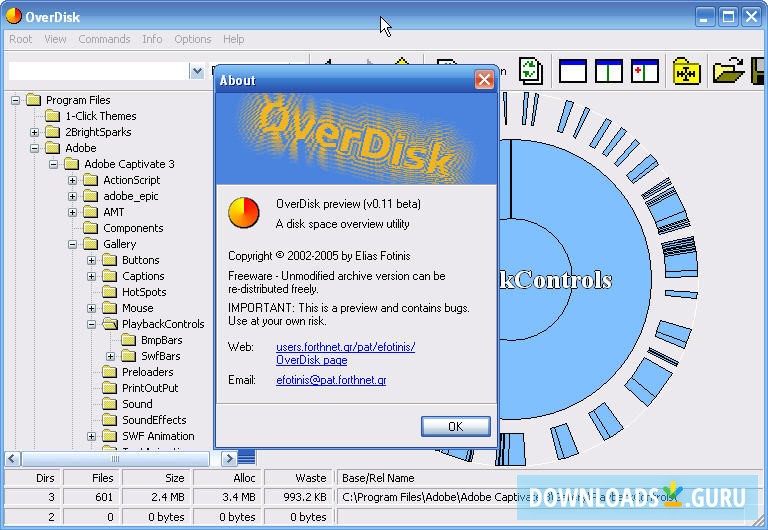The image size is (768, 530).
Task: Open the users.forthnet.gr/pat/efotinis/ web link
Action: coord(345,347)
